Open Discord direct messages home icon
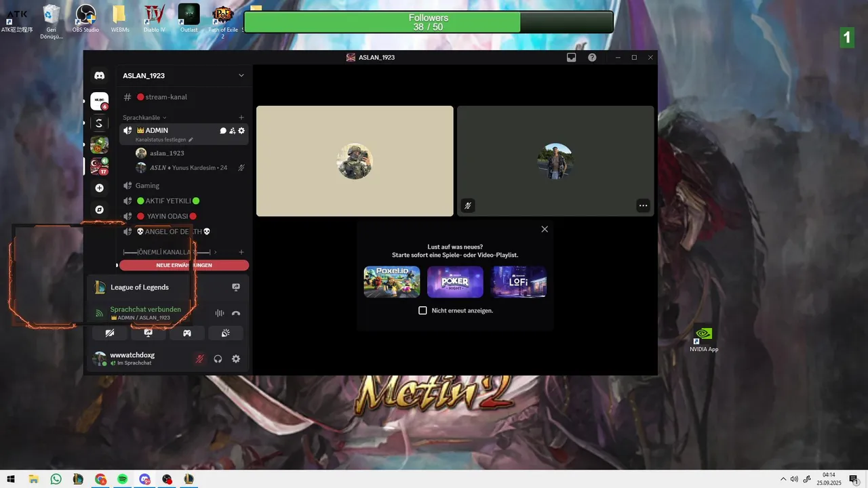This screenshot has width=868, height=488. [99, 76]
